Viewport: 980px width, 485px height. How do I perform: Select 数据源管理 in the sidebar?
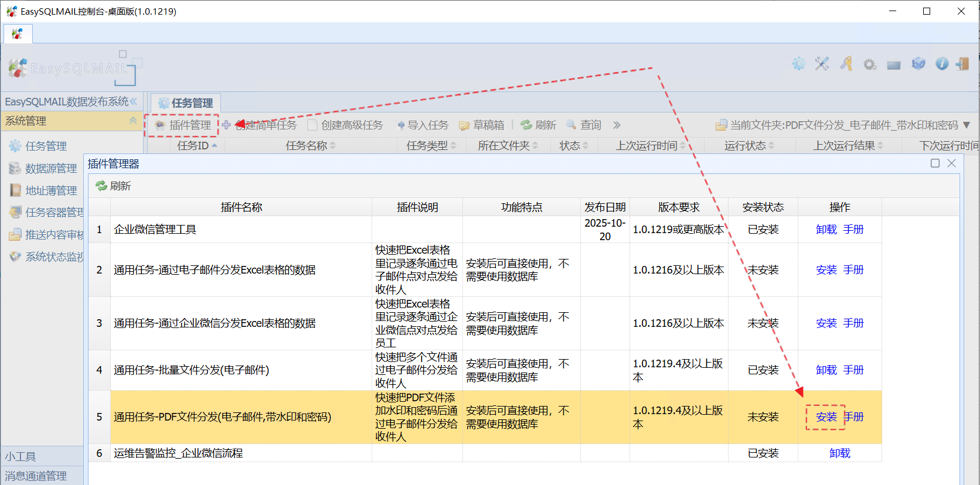coord(50,169)
